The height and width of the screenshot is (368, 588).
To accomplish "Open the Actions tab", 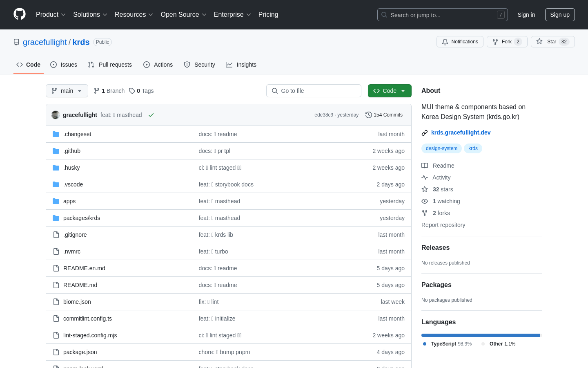I will [158, 65].
